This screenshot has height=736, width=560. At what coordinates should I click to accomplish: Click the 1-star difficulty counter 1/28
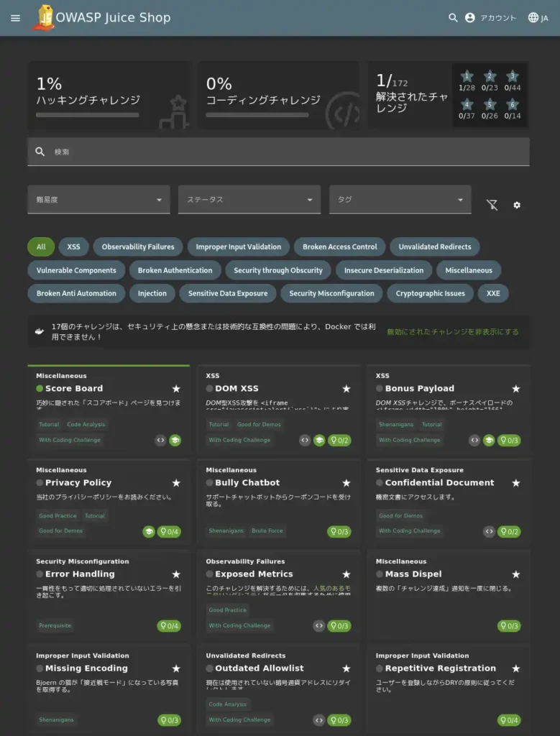(x=467, y=80)
